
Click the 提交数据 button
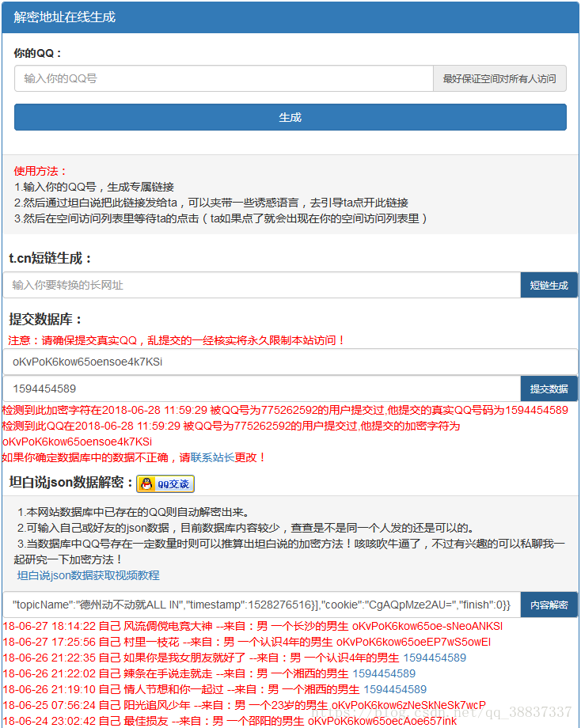coord(549,389)
